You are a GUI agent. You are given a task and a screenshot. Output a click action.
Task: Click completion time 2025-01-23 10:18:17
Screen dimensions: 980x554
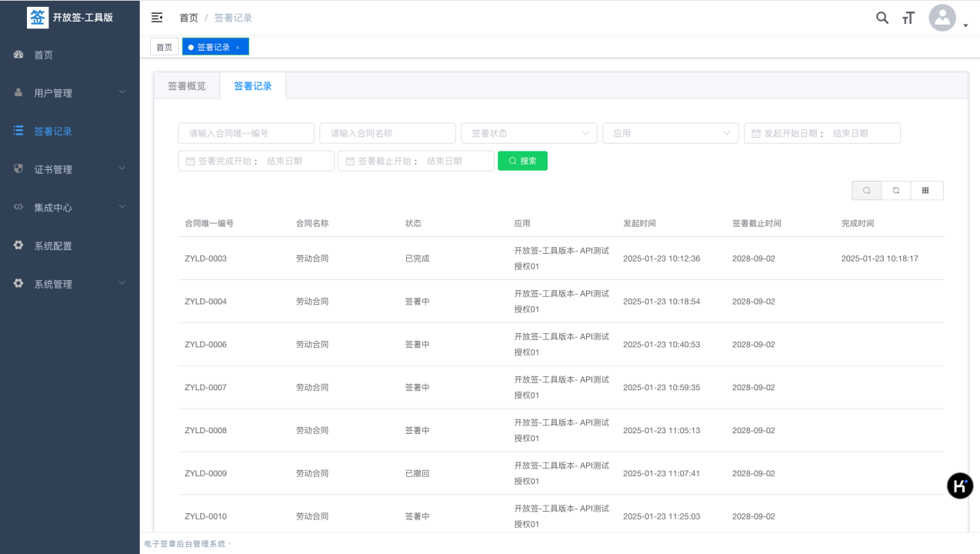click(880, 259)
